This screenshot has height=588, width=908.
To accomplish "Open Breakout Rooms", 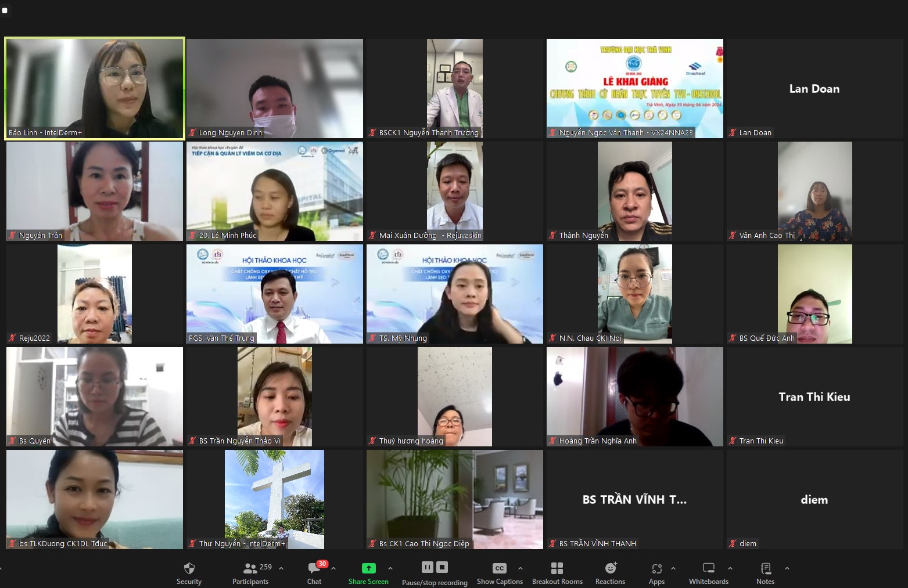I will [557, 572].
